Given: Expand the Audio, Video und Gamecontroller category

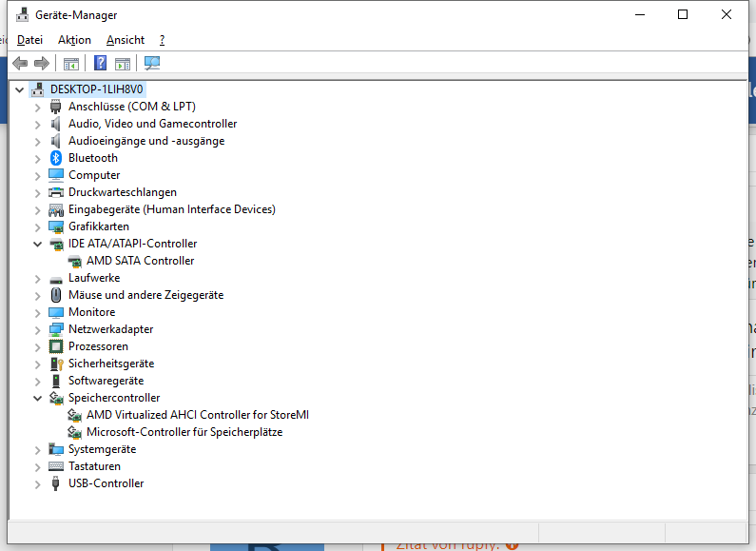Looking at the screenshot, I should [38, 125].
